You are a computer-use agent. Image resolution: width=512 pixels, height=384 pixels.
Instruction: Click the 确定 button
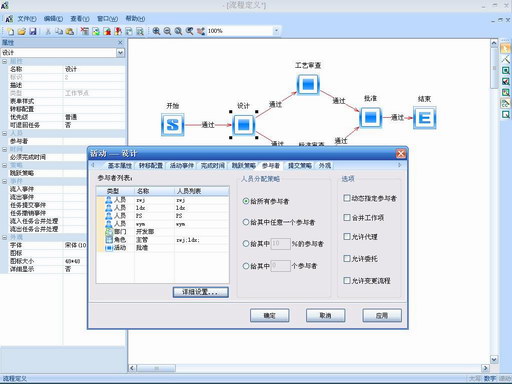(269, 315)
